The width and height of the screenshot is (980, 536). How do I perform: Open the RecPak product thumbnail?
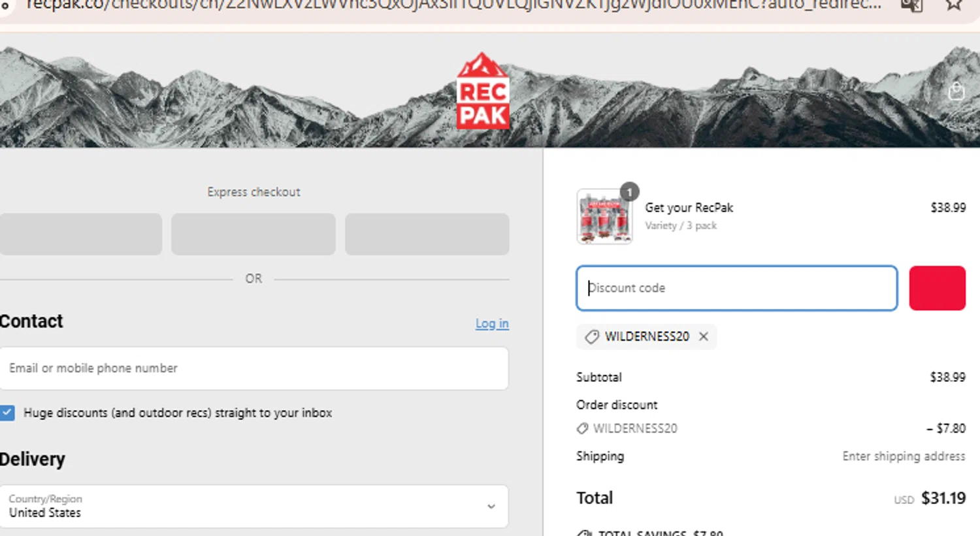pyautogui.click(x=604, y=216)
